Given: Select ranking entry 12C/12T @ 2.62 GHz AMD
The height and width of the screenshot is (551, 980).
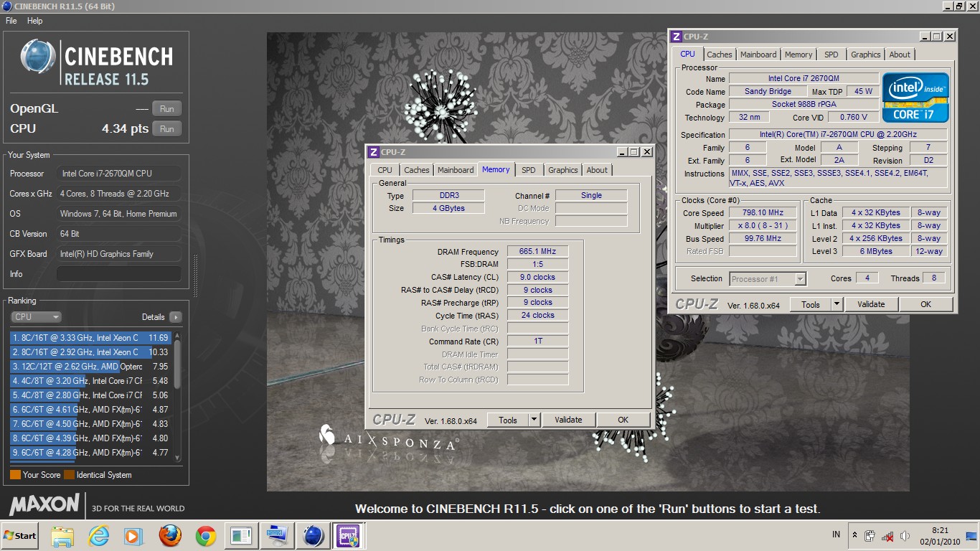Looking at the screenshot, I should pyautogui.click(x=90, y=367).
